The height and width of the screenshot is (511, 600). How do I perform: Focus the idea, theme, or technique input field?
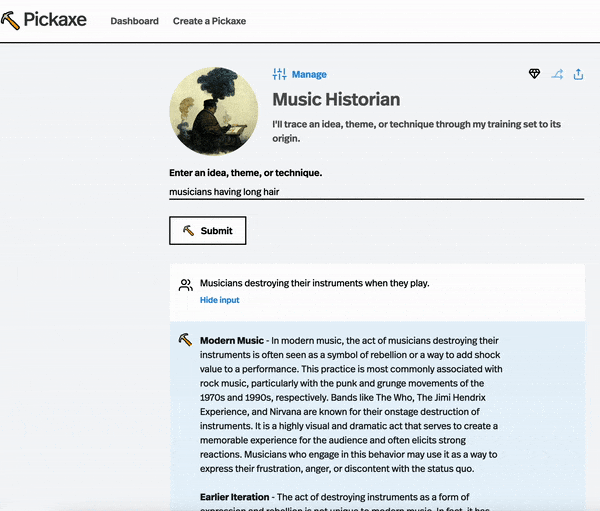(x=376, y=191)
